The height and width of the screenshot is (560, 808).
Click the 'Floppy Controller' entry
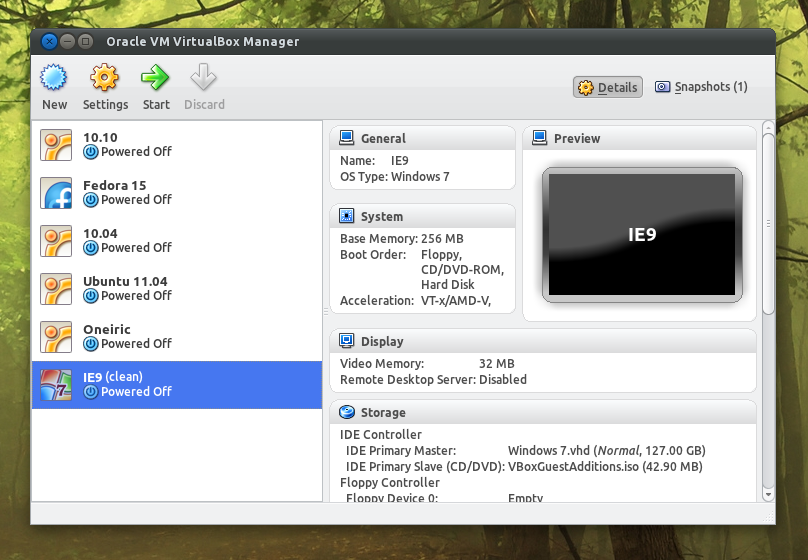point(390,483)
